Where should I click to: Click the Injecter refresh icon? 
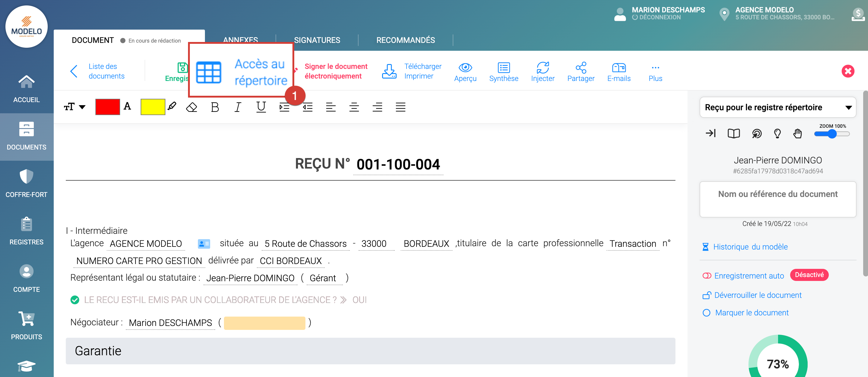point(543,68)
